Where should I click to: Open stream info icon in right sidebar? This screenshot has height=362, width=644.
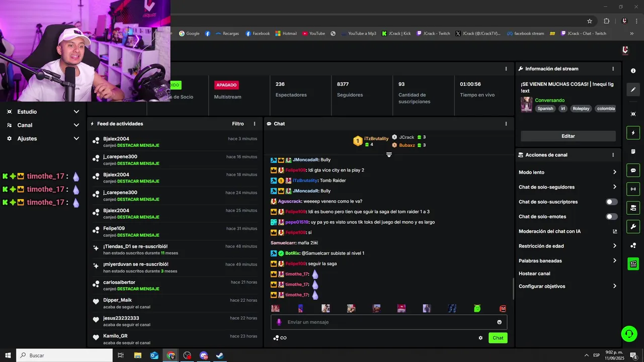click(x=633, y=71)
